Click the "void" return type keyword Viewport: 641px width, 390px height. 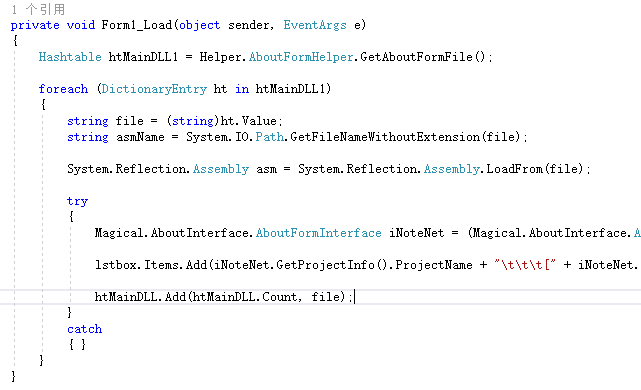[x=81, y=25]
